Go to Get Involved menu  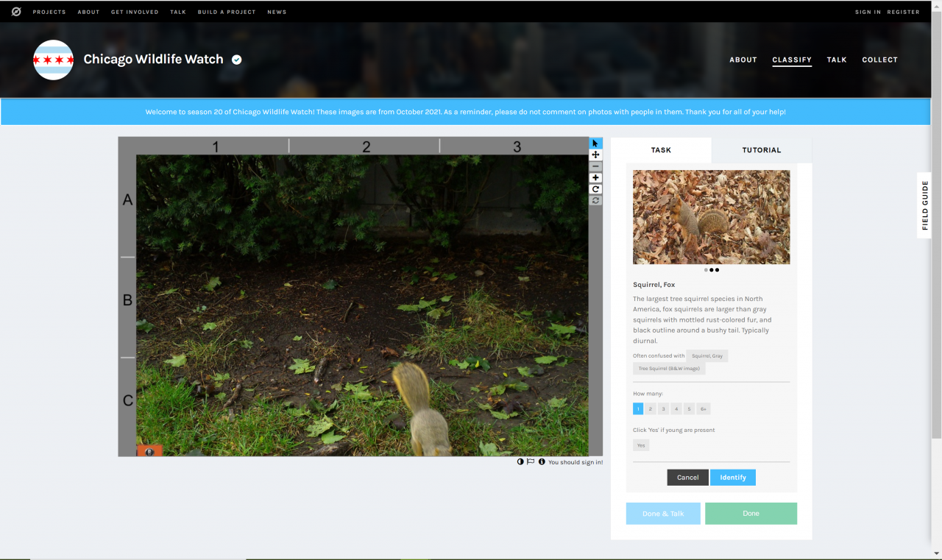135,12
